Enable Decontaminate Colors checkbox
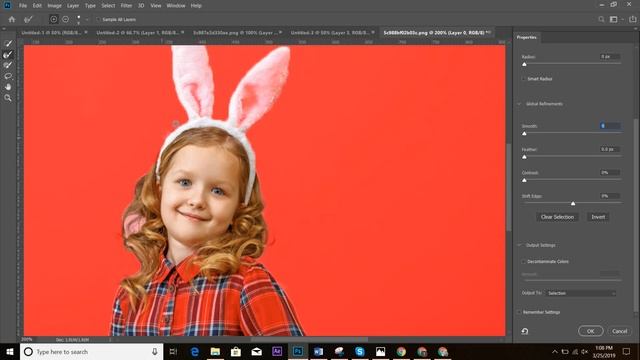Viewport: 640px width, 360px height. click(x=523, y=261)
